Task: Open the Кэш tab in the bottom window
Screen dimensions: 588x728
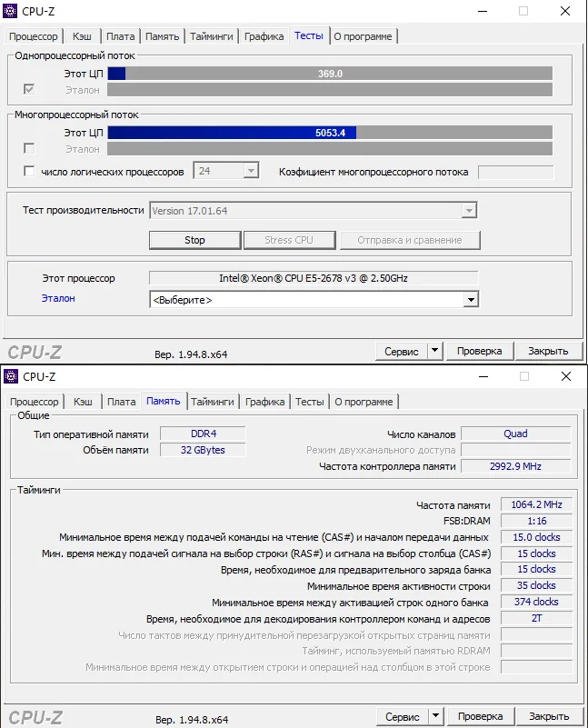Action: click(83, 402)
